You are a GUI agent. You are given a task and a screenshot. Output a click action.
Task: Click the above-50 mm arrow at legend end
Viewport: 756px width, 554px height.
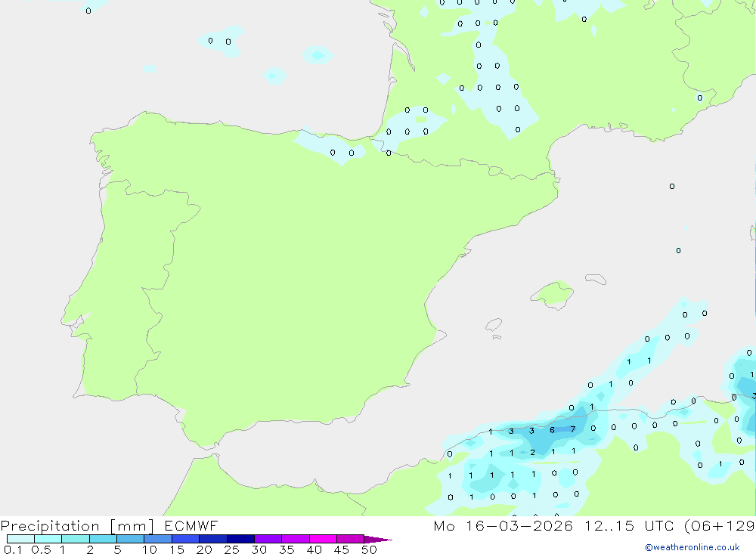point(378,540)
